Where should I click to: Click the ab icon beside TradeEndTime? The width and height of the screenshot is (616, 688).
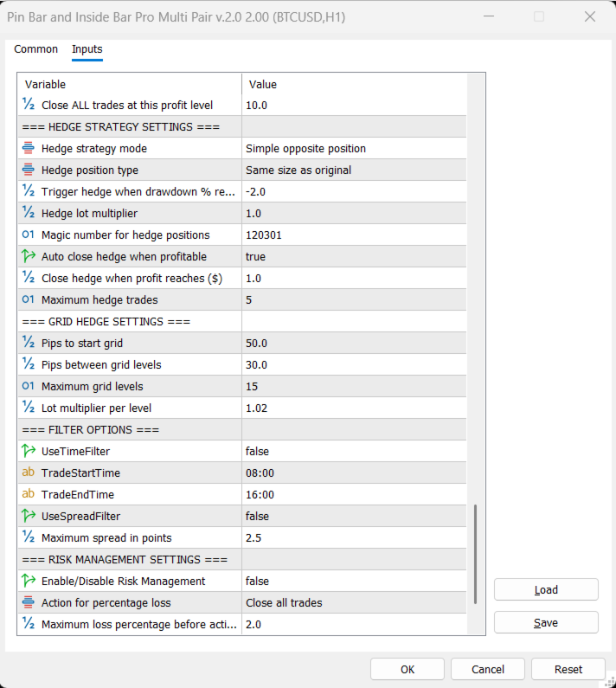pos(28,495)
